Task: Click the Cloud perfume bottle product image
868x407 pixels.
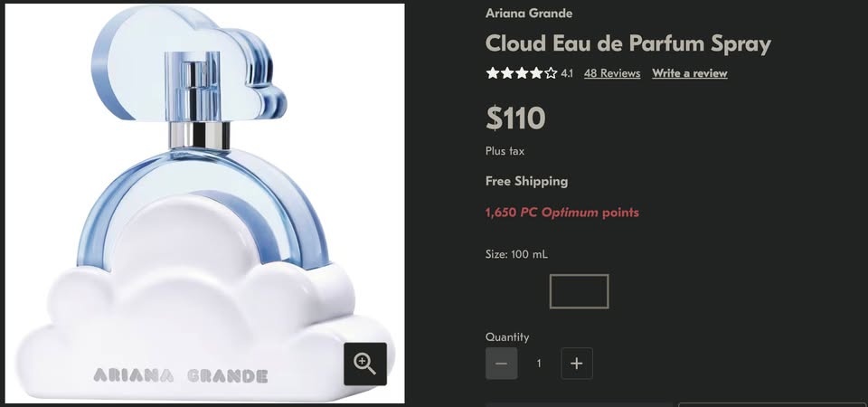Action: pos(205,203)
